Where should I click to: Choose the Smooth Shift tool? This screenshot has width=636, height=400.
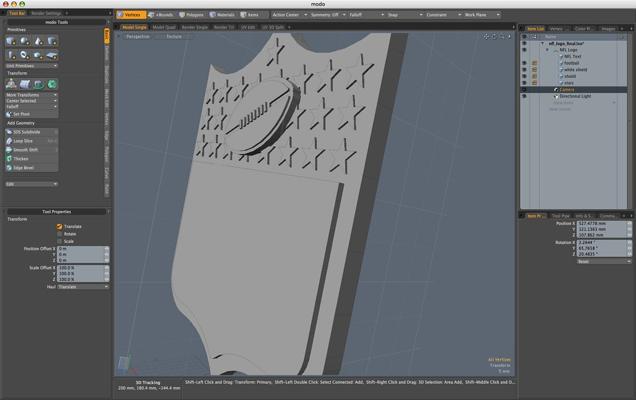[26, 149]
